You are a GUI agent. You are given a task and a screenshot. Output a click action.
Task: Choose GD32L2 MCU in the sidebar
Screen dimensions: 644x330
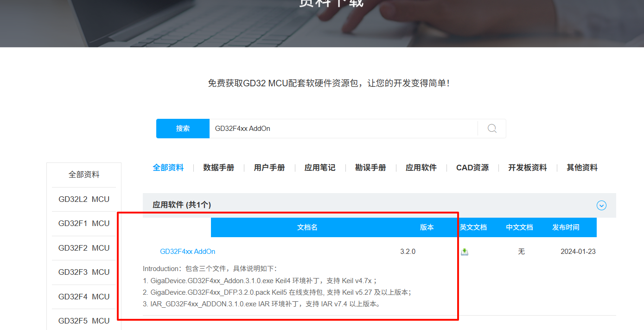tap(84, 200)
